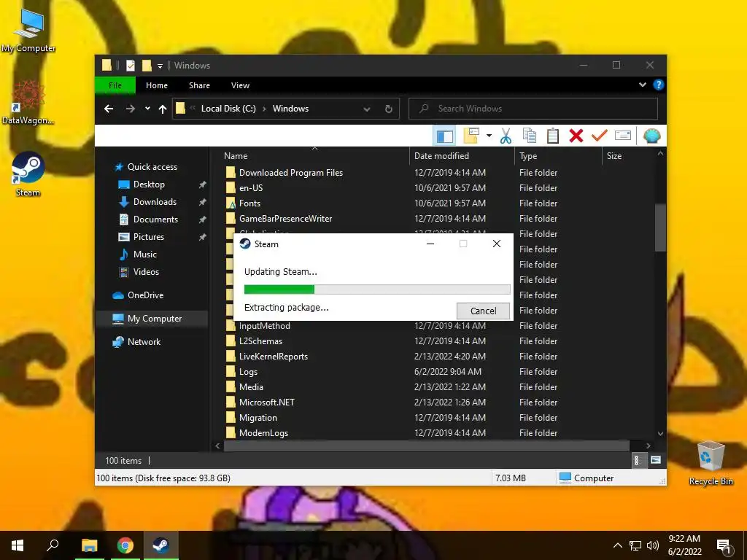Screen dimensions: 747x560
Task: Sort by Date modified column header
Action: click(462, 156)
